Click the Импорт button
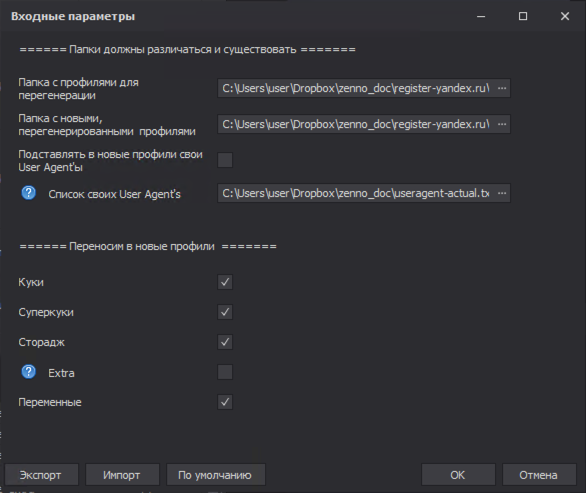This screenshot has width=586, height=493. point(122,475)
